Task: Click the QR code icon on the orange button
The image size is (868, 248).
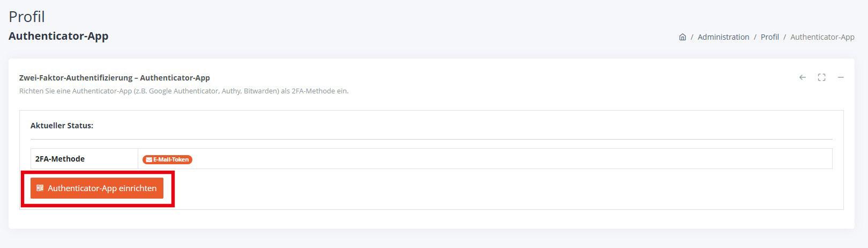Action: tap(40, 188)
